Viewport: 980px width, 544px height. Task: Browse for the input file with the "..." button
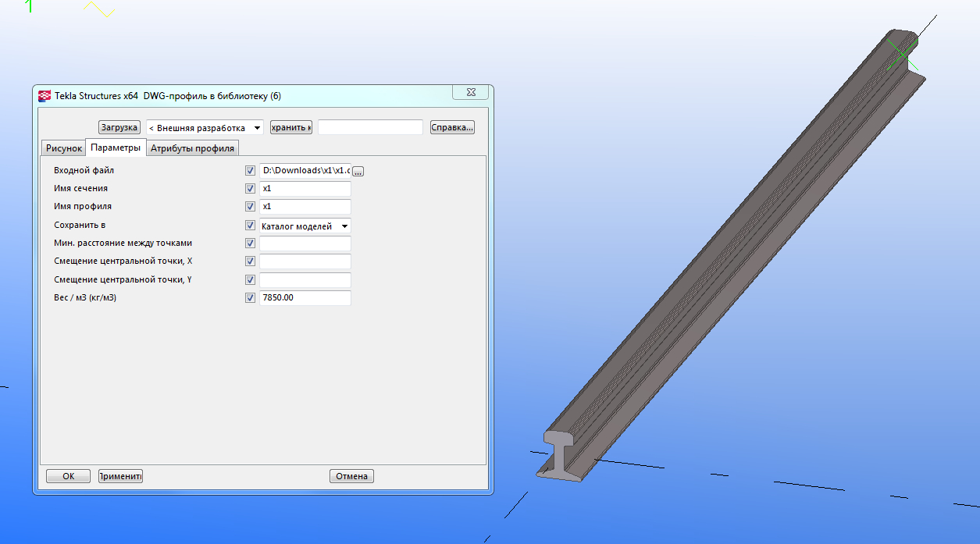[358, 171]
